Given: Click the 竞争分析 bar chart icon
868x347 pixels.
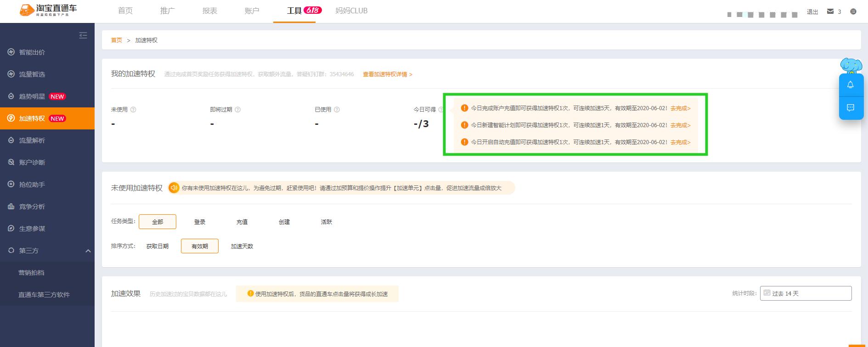Looking at the screenshot, I should pos(11,207).
